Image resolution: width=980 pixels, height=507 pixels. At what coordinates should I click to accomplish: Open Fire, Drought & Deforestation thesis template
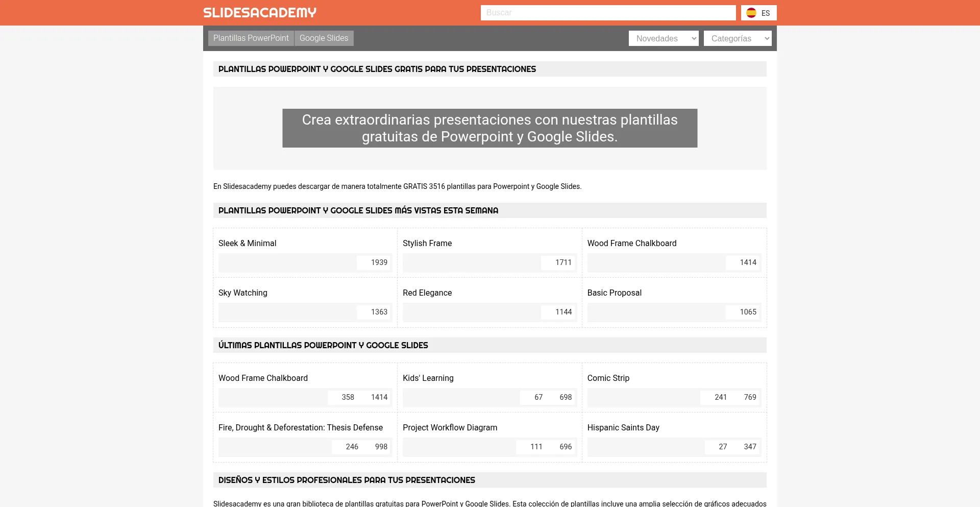pyautogui.click(x=300, y=428)
